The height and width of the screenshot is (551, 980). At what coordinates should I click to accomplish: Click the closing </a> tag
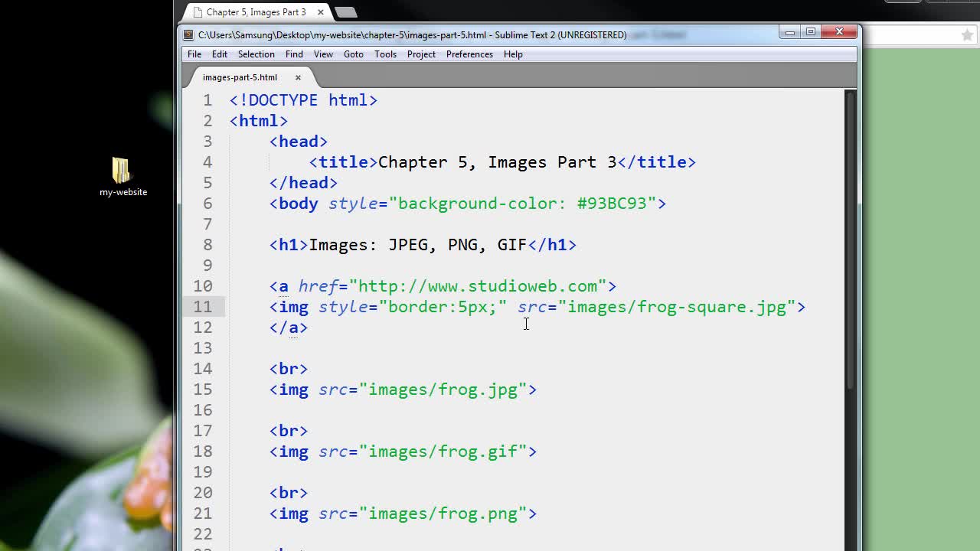pyautogui.click(x=289, y=328)
